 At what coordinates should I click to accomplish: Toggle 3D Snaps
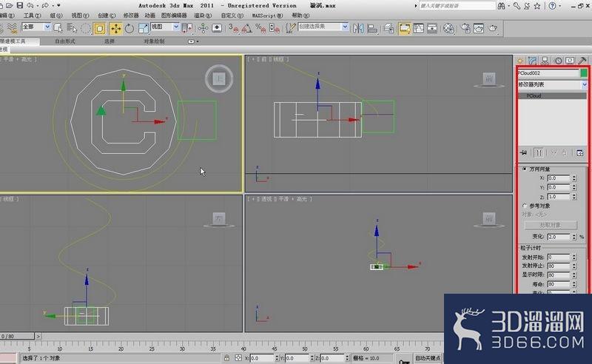point(233,28)
